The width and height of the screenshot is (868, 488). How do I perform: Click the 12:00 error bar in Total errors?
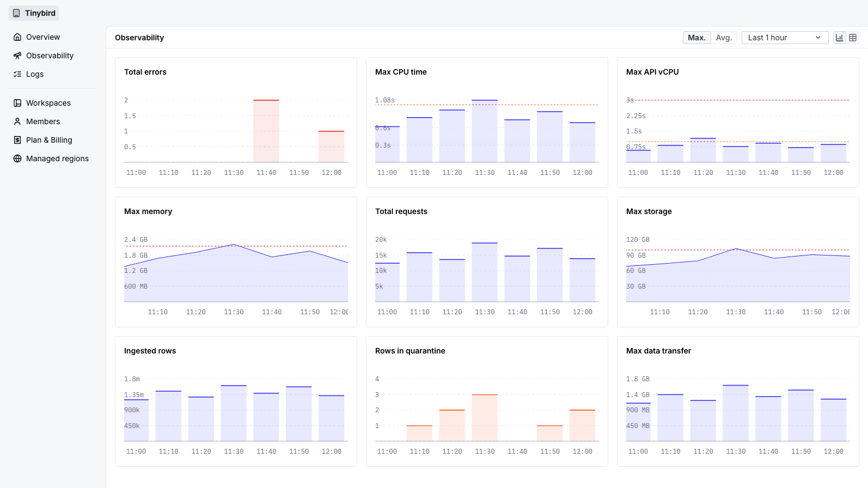(332, 147)
